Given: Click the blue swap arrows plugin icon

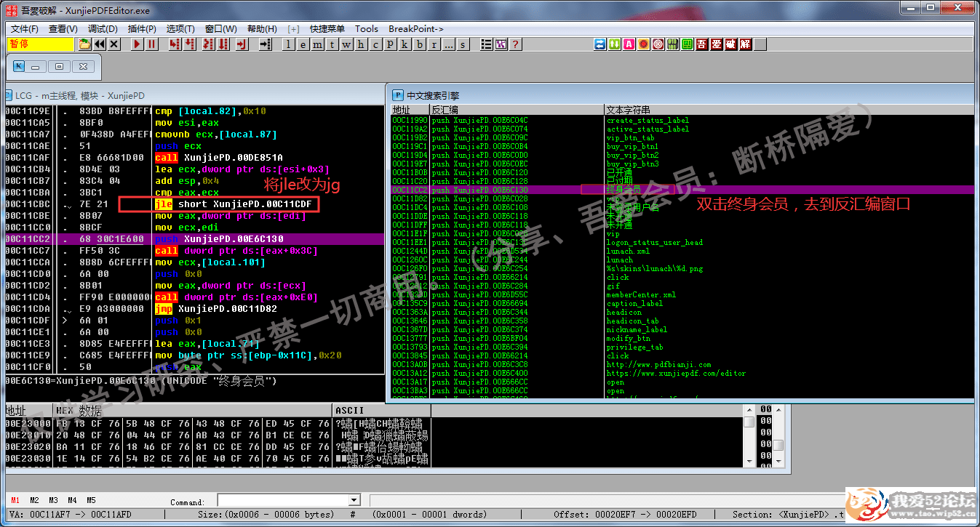Looking at the screenshot, I should pyautogui.click(x=600, y=44).
